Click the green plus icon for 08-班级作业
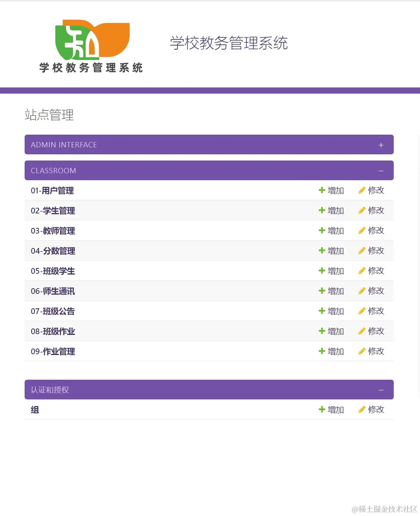420x516 pixels. click(322, 331)
